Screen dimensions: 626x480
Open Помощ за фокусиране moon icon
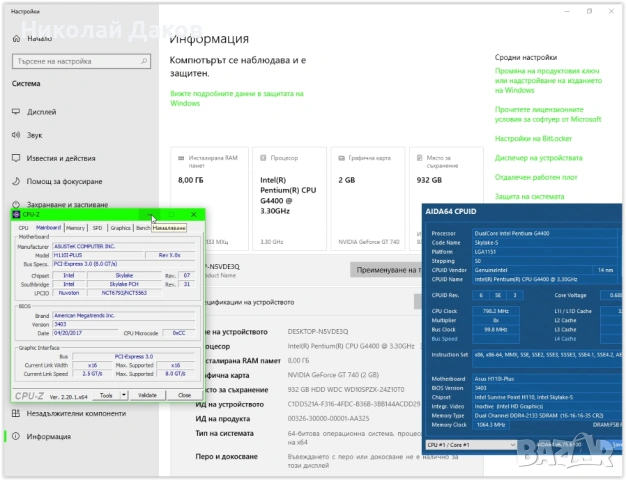(16, 181)
